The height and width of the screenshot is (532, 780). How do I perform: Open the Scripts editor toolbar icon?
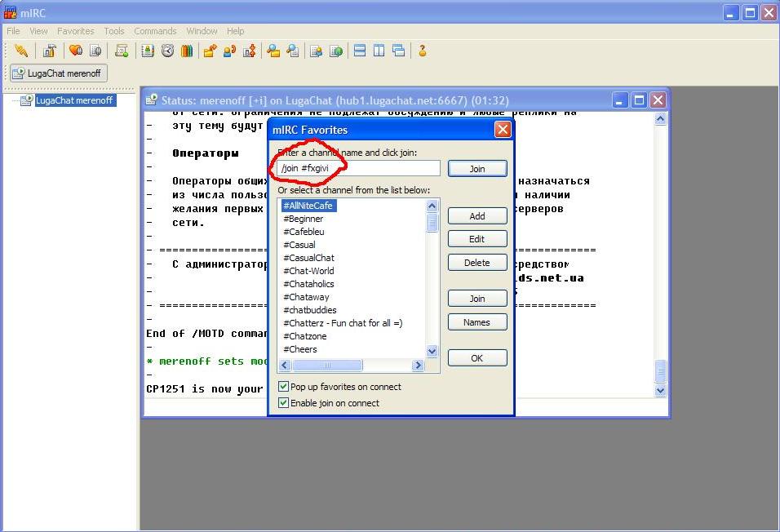[x=122, y=51]
